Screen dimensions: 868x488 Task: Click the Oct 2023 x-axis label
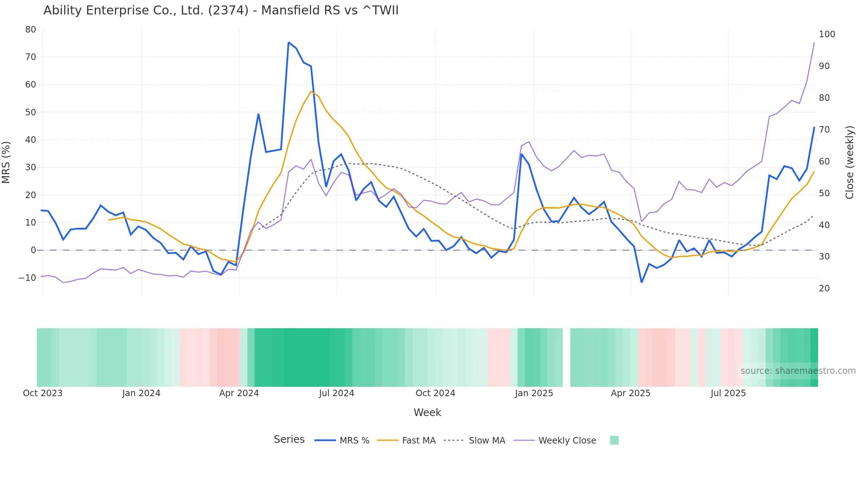(43, 393)
